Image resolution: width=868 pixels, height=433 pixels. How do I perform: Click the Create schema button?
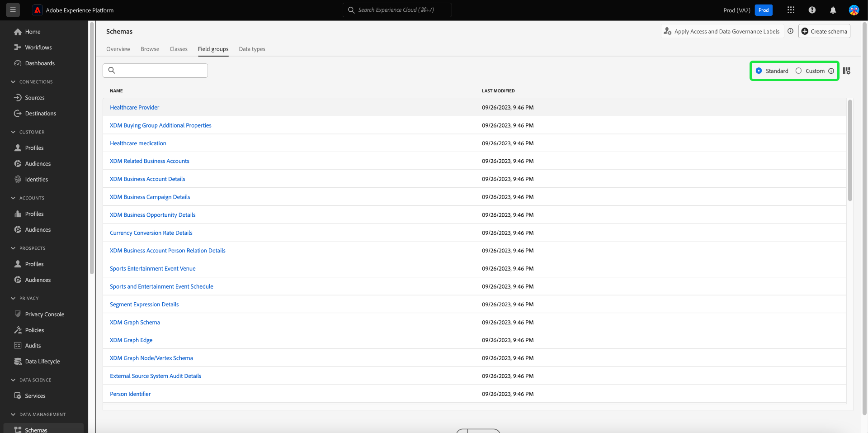coord(824,31)
